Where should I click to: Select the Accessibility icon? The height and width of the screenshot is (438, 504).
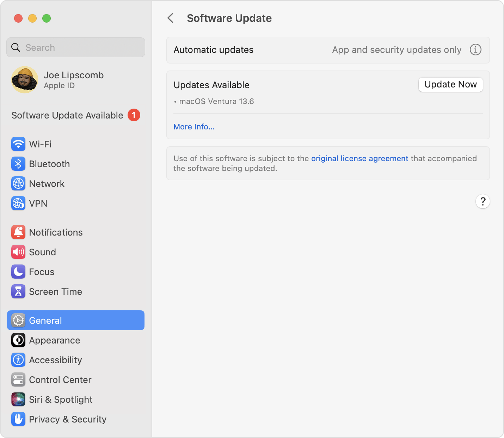(18, 360)
